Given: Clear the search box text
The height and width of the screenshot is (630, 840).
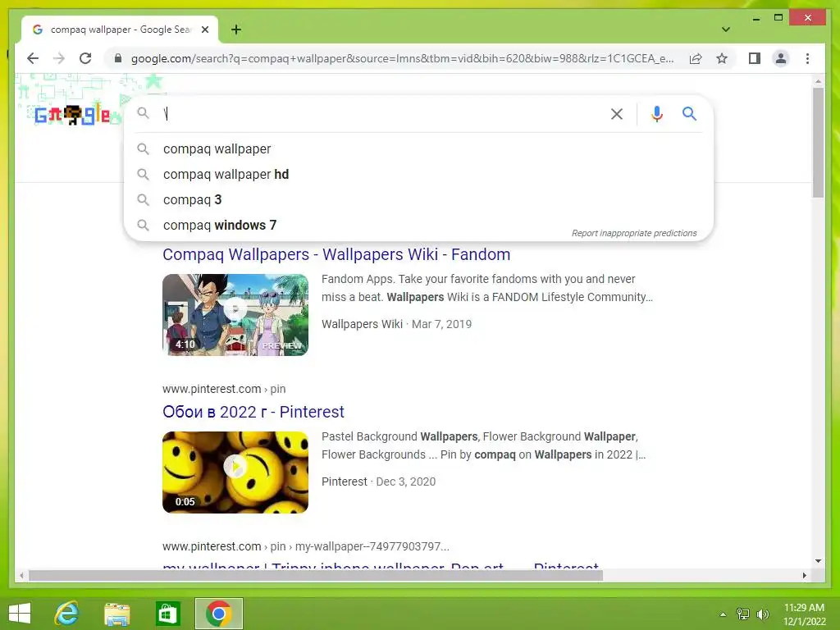Looking at the screenshot, I should 617,113.
